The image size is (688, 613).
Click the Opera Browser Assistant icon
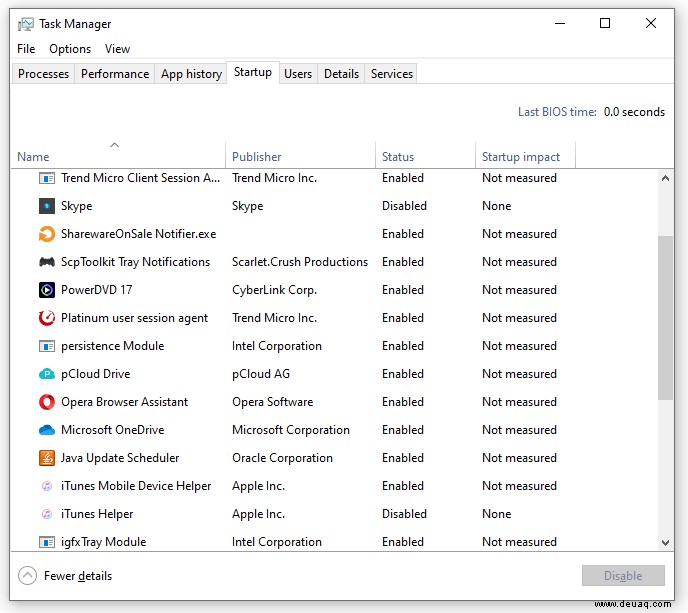pos(47,402)
